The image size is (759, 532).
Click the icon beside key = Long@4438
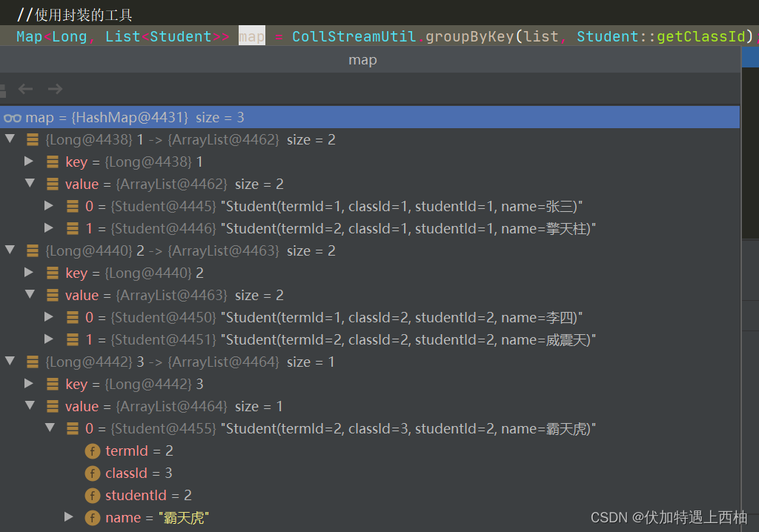click(x=53, y=162)
